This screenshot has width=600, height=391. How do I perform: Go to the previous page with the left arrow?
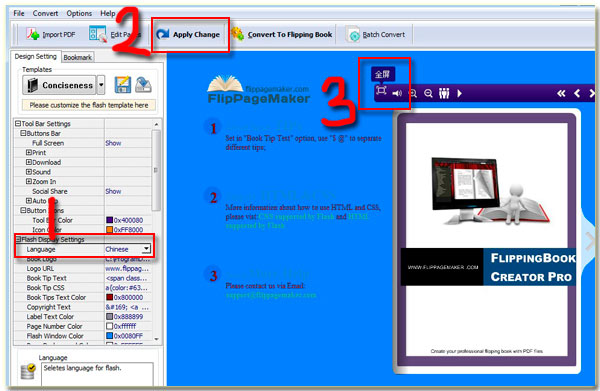coord(577,93)
